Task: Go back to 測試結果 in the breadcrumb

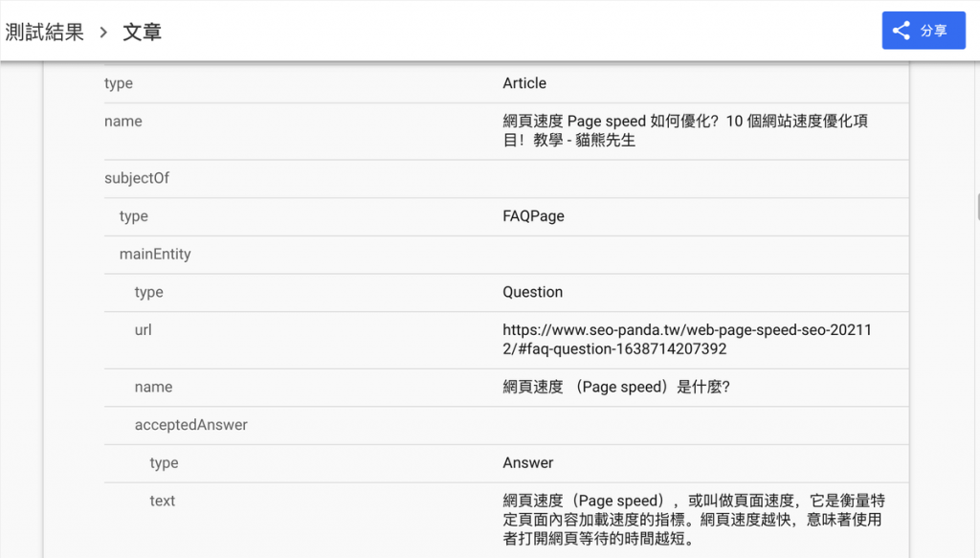Action: [x=45, y=32]
